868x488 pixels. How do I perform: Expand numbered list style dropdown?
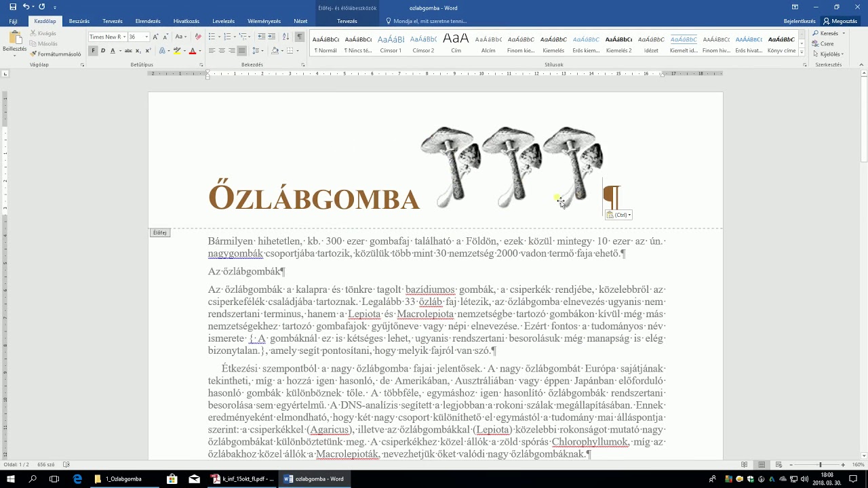[235, 37]
